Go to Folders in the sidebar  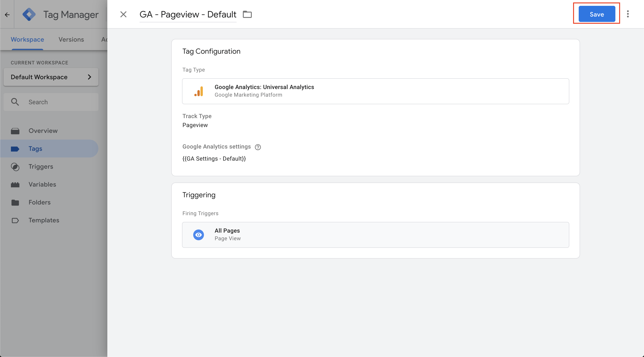click(40, 202)
